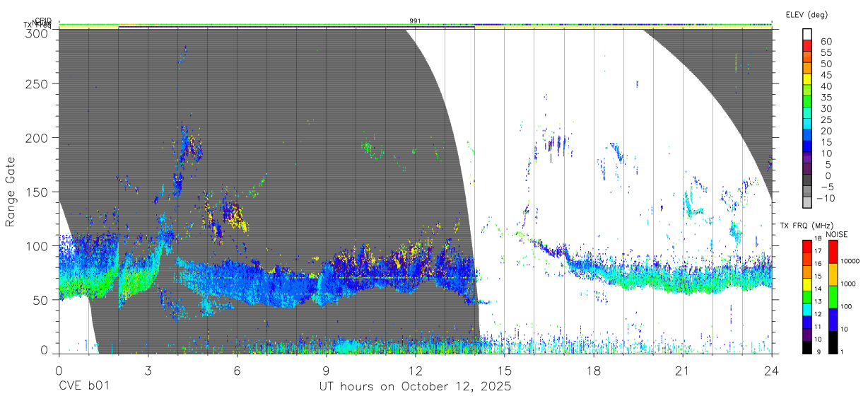Click the 9 tick on UT hours axis
868x401 pixels.
(326, 371)
